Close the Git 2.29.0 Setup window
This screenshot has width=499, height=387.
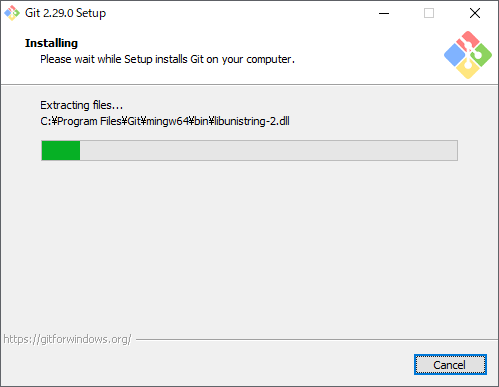point(475,13)
